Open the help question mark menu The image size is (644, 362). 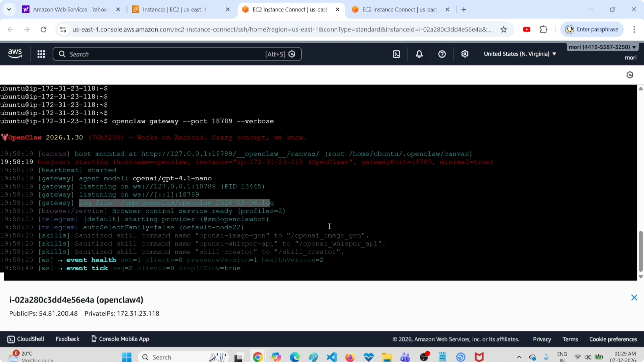tap(442, 54)
